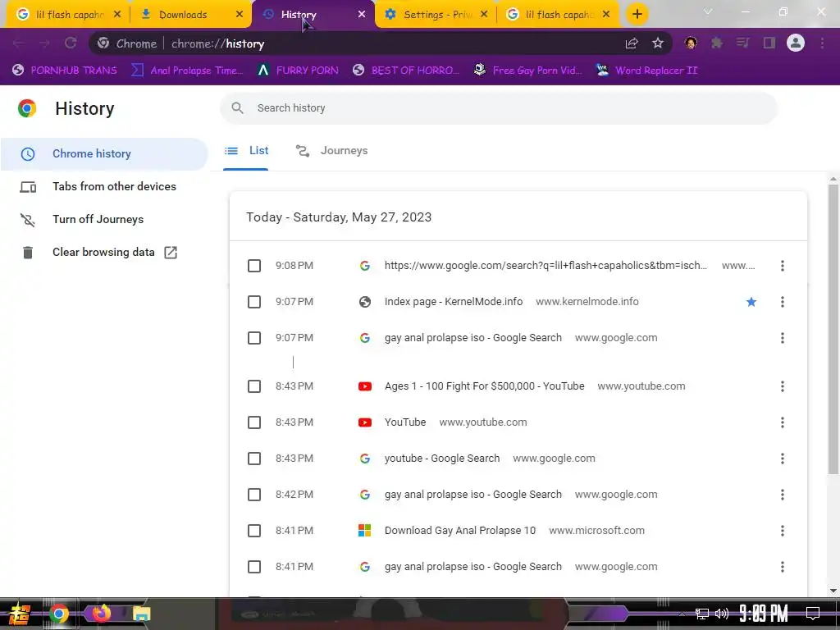The width and height of the screenshot is (840, 630).
Task: Tick the 8:41 PM Google Search entry checkbox
Action: (x=254, y=567)
